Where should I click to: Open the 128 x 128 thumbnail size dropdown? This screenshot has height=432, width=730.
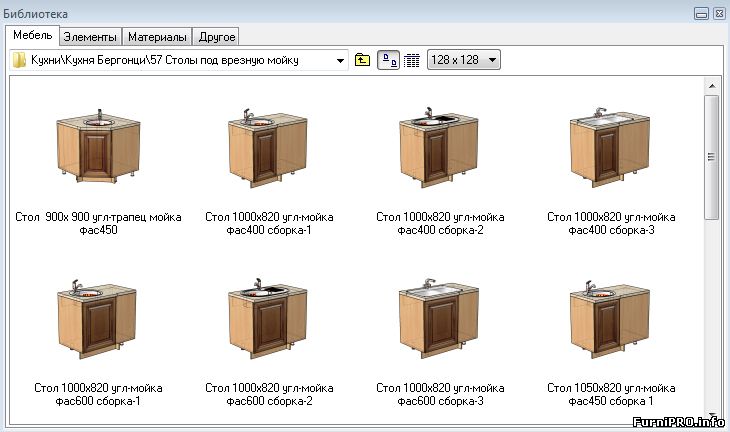click(464, 60)
